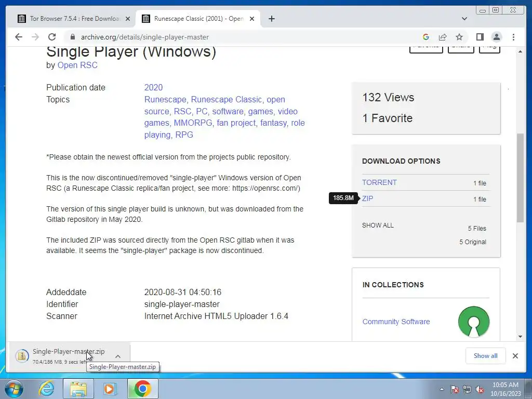Close the downloads bar
The height and width of the screenshot is (399, 532).
click(x=515, y=355)
